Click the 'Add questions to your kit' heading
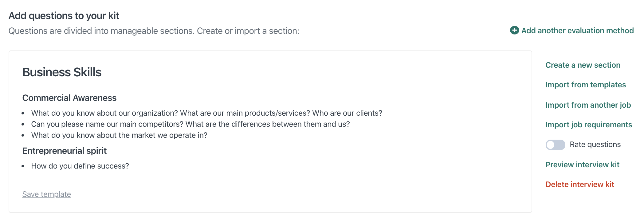 pos(64,16)
